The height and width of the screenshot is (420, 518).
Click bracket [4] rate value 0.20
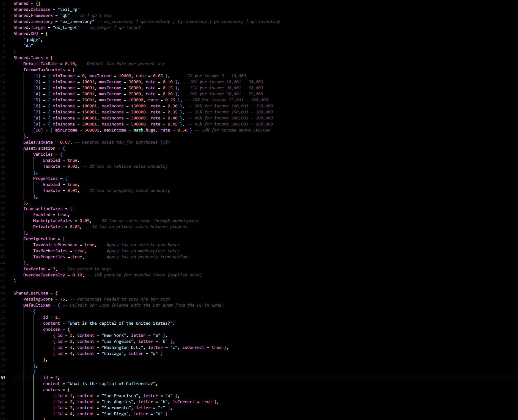(x=168, y=94)
